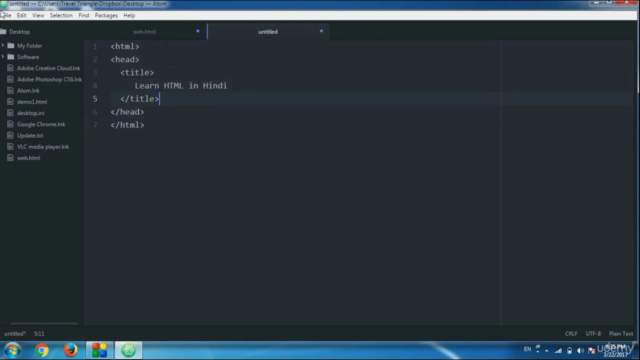Screen dimensions: 640x360
Task: Open desktop.ini in tree view
Action: (31, 113)
